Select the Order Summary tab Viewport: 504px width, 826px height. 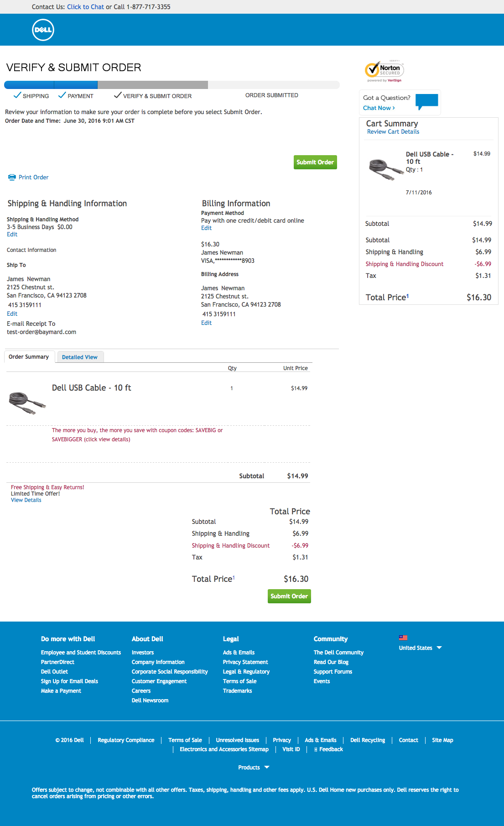coord(29,356)
